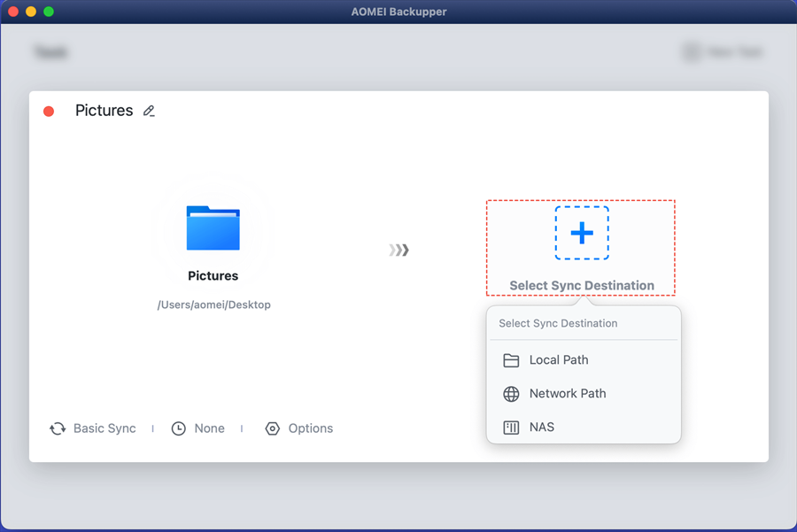Click the Local Path folder icon

click(x=511, y=360)
